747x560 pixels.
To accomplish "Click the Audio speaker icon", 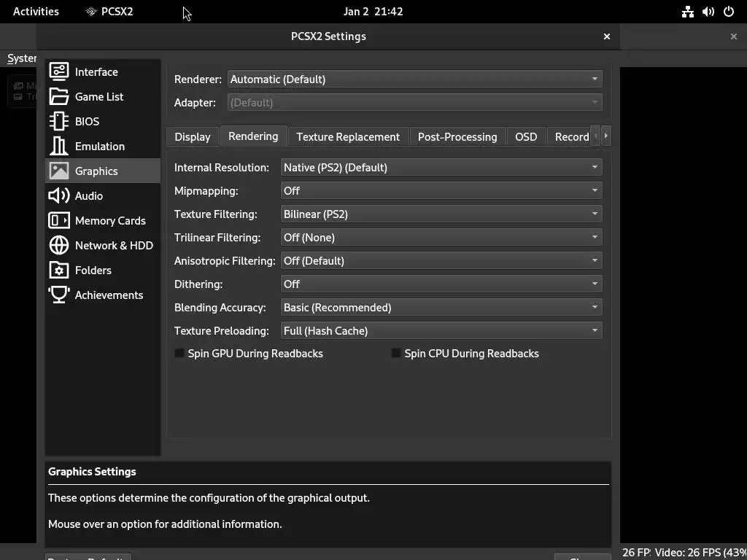I will click(x=59, y=195).
